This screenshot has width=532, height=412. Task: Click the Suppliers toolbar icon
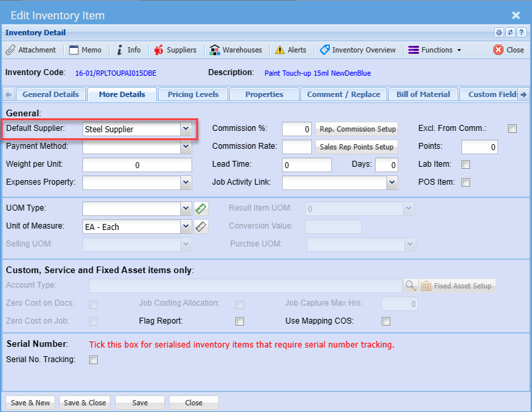(x=175, y=50)
